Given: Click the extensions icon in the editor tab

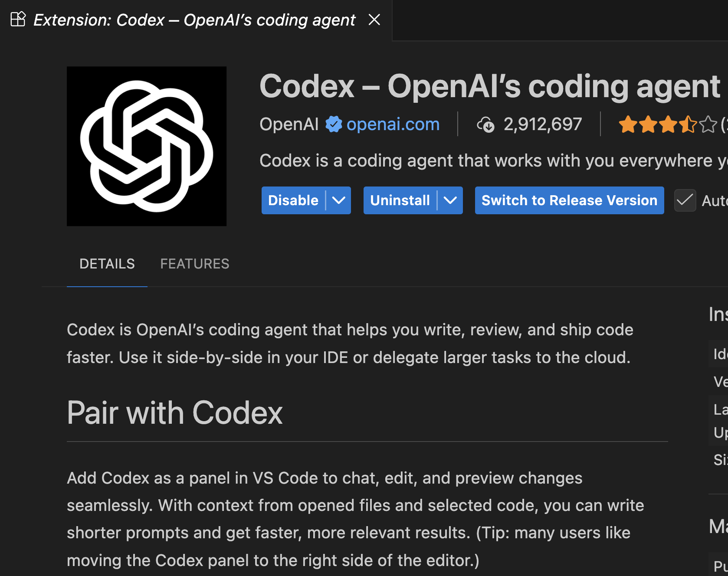Looking at the screenshot, I should point(18,20).
